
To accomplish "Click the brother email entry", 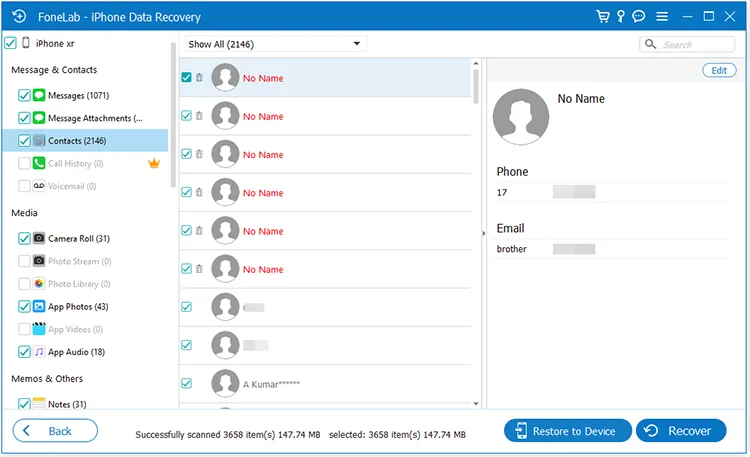I will tap(610, 249).
